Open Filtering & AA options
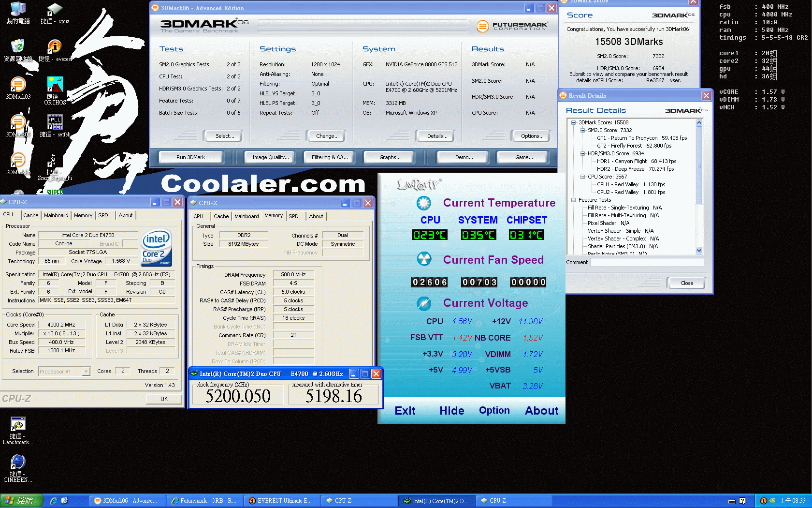This screenshot has height=508, width=812. click(x=330, y=157)
